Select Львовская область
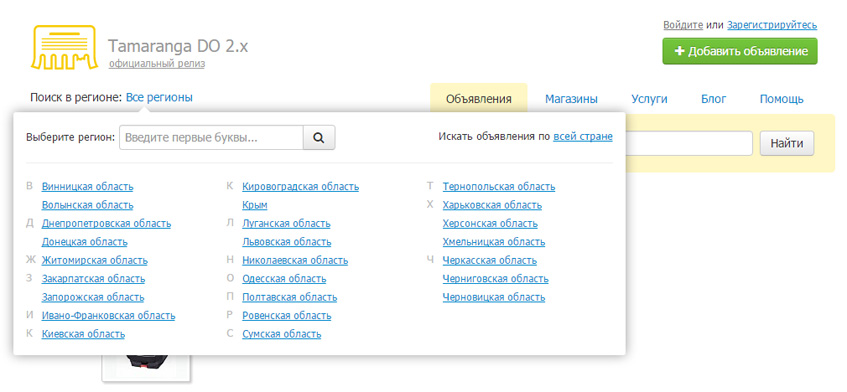The height and width of the screenshot is (392, 847). coord(287,242)
